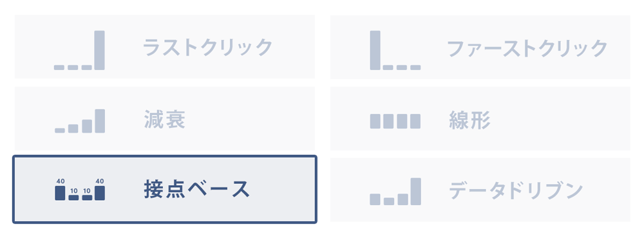
Task: Switch to the 線形 attribution model card
Action: click(480, 118)
